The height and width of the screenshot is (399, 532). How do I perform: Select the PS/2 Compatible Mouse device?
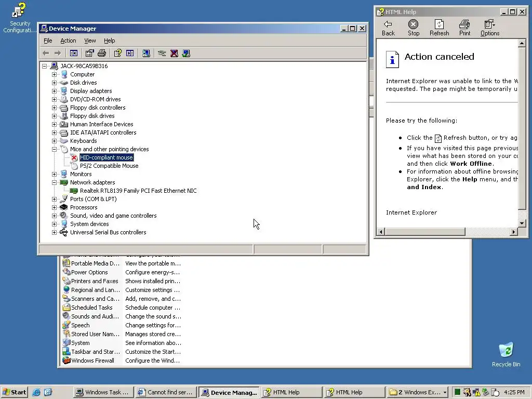pyautogui.click(x=109, y=166)
